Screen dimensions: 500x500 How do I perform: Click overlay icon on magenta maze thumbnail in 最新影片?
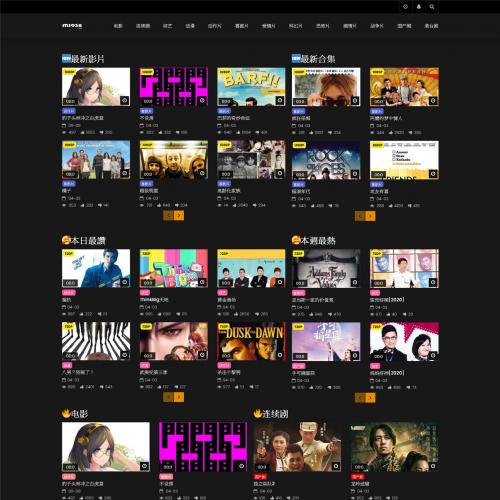(202, 100)
